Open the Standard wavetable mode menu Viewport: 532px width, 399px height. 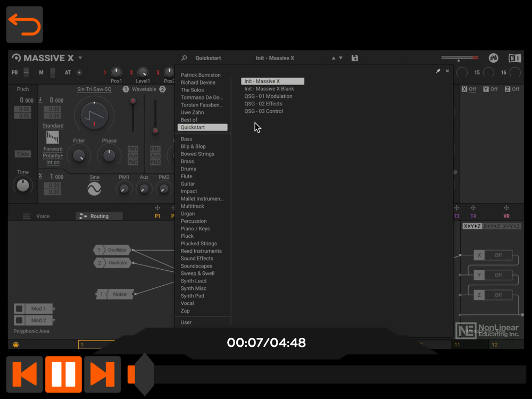[x=53, y=126]
